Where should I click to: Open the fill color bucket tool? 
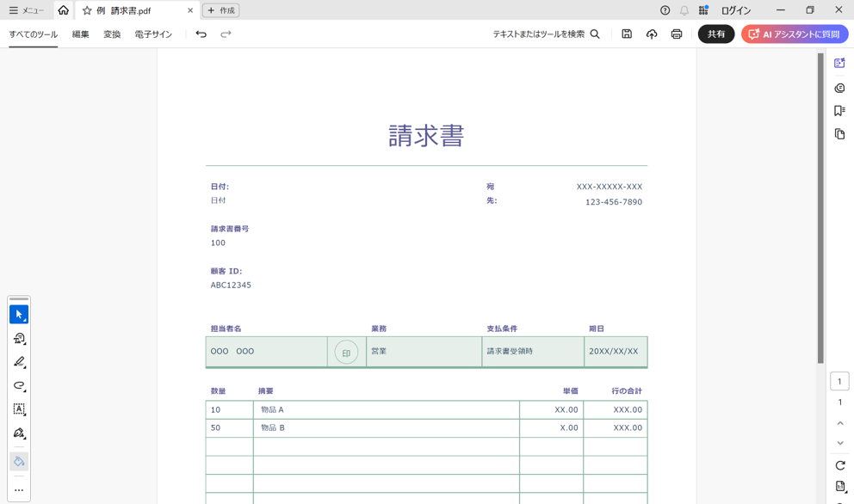click(x=19, y=461)
